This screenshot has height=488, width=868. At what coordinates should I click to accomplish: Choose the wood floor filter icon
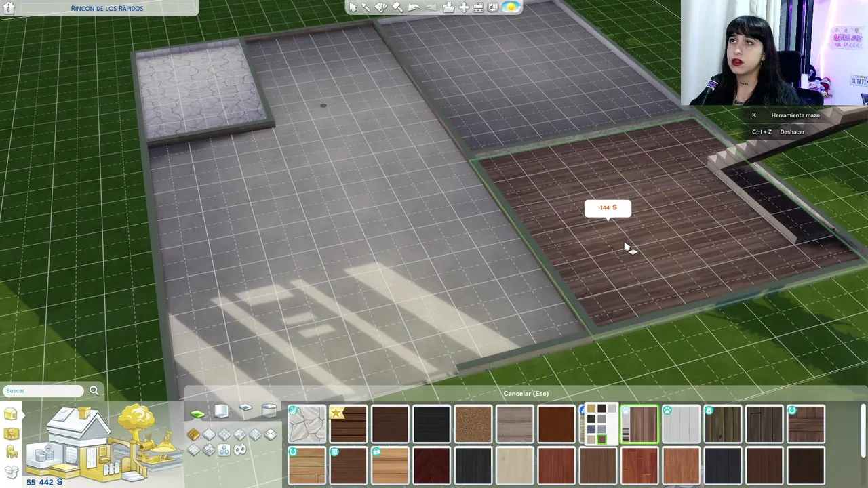pyautogui.click(x=193, y=434)
